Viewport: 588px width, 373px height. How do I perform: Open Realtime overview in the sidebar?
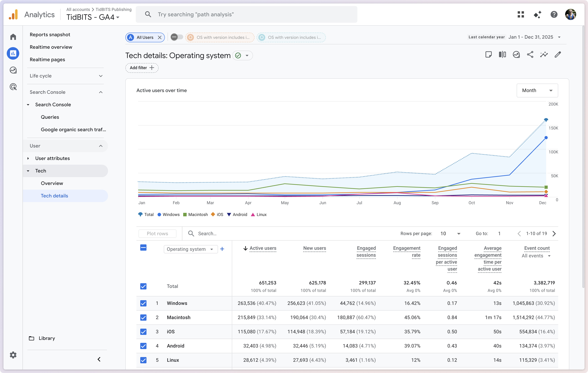(51, 47)
